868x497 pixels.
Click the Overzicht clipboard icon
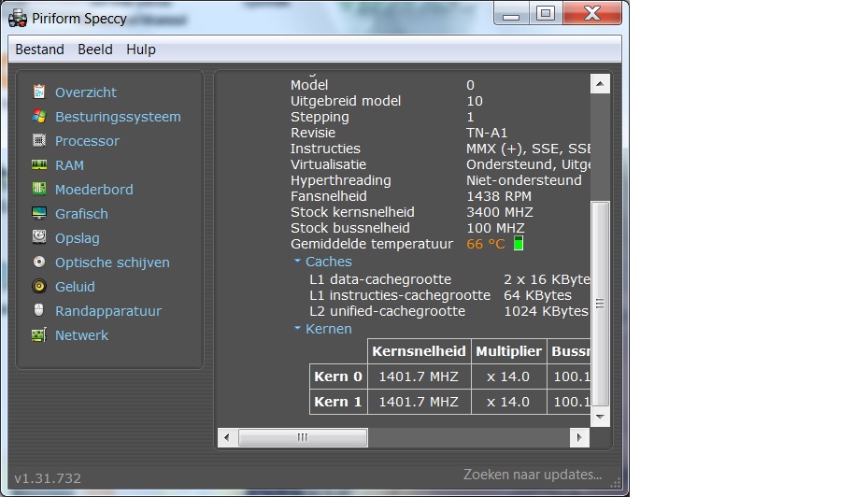[38, 92]
